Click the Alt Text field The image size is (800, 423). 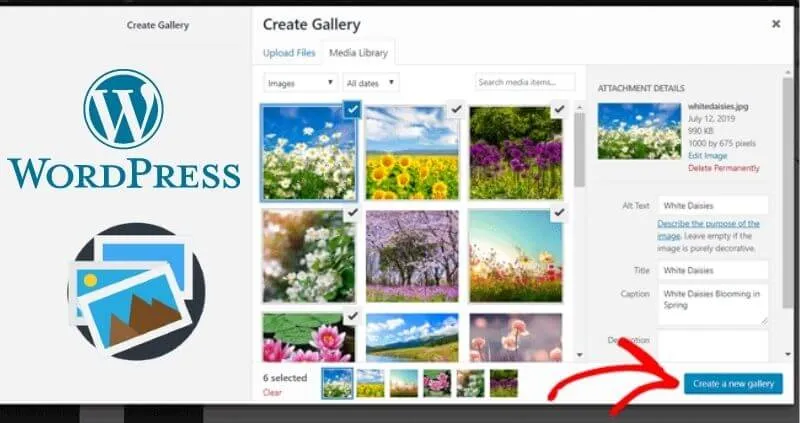pyautogui.click(x=713, y=206)
